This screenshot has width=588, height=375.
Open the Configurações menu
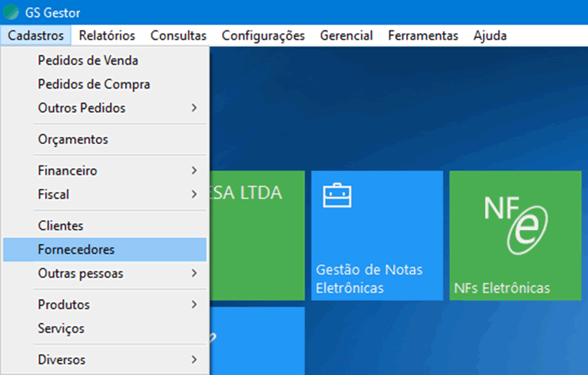coord(263,35)
